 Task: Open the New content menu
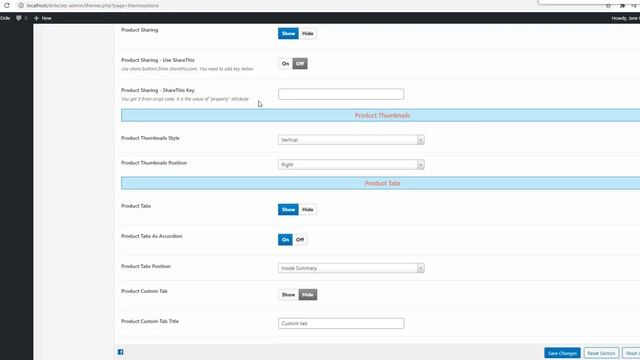(x=43, y=18)
